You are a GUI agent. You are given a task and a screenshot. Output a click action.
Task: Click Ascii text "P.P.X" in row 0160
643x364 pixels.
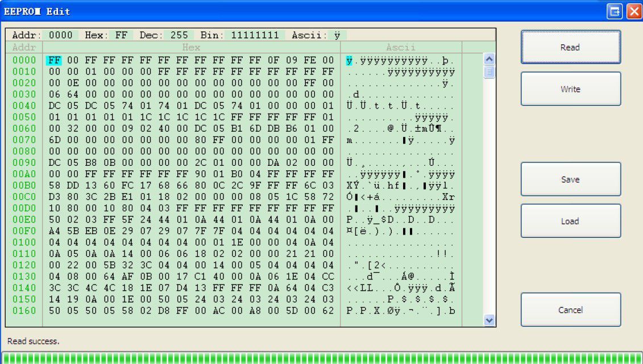363,311
